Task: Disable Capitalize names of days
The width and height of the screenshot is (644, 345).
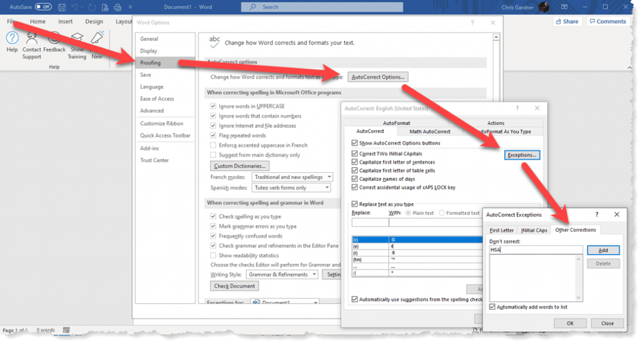Action: [354, 179]
